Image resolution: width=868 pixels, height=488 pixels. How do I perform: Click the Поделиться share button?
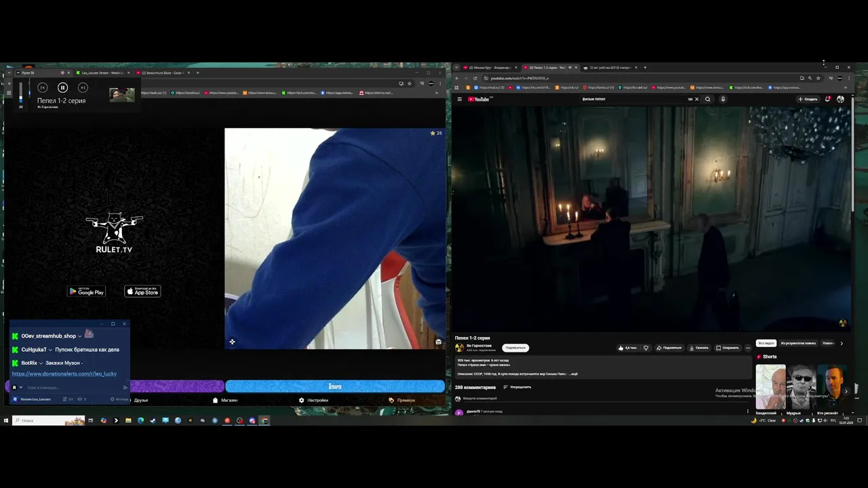pos(669,348)
